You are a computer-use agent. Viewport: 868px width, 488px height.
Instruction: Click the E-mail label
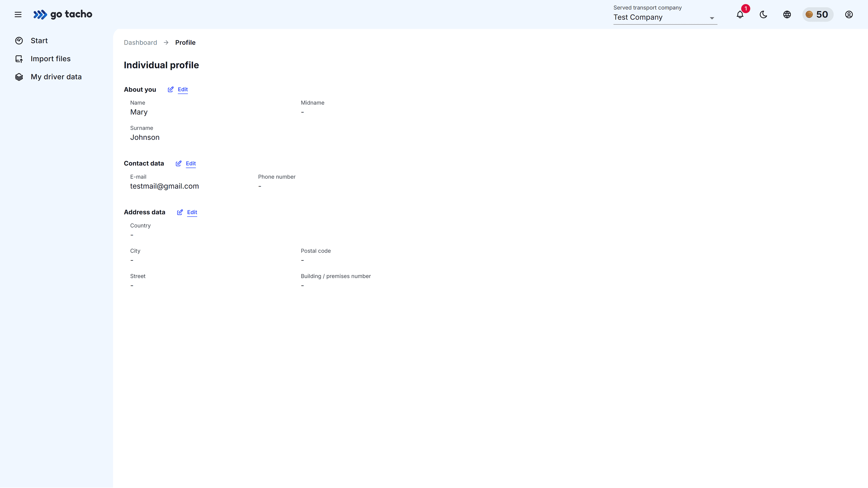[138, 177]
